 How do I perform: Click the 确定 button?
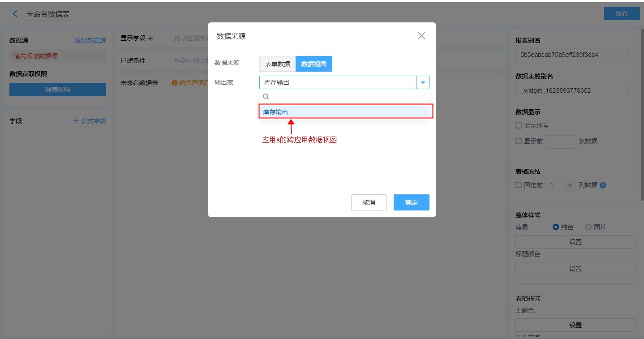tap(411, 202)
